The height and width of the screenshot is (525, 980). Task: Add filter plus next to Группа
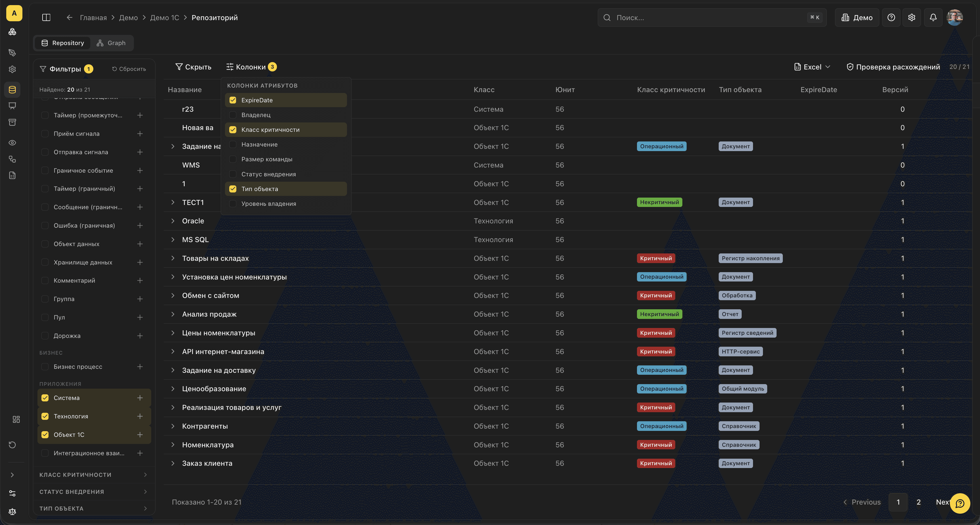pos(140,299)
